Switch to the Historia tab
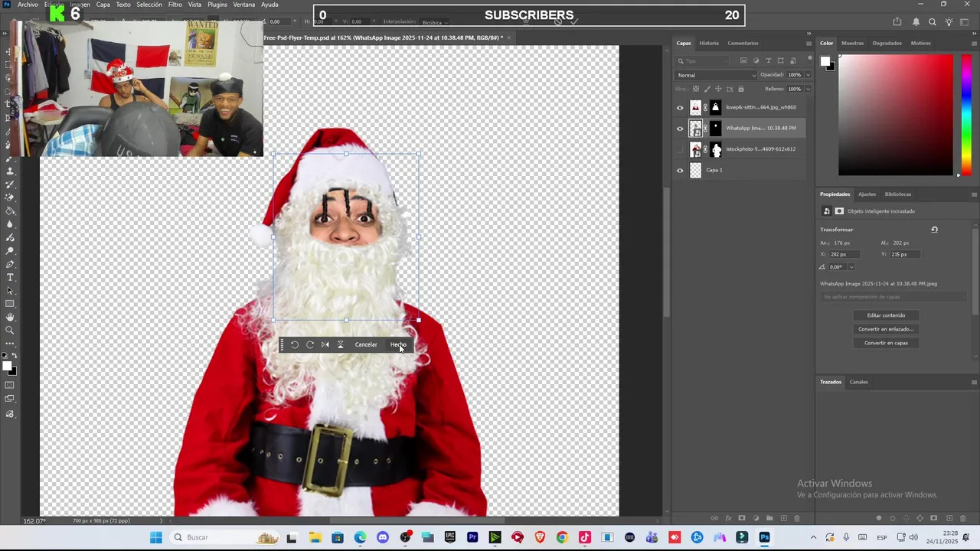The height and width of the screenshot is (551, 980). tap(709, 43)
